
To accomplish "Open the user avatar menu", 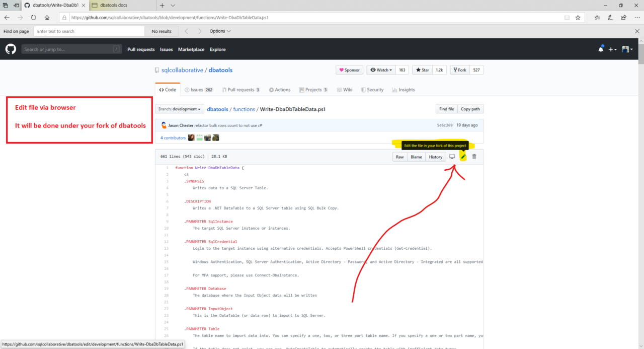I will [x=627, y=49].
